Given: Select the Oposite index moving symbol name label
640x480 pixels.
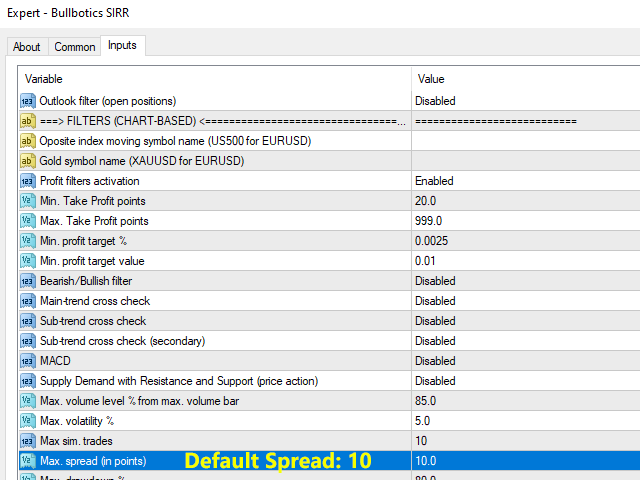Looking at the screenshot, I should pyautogui.click(x=176, y=141).
